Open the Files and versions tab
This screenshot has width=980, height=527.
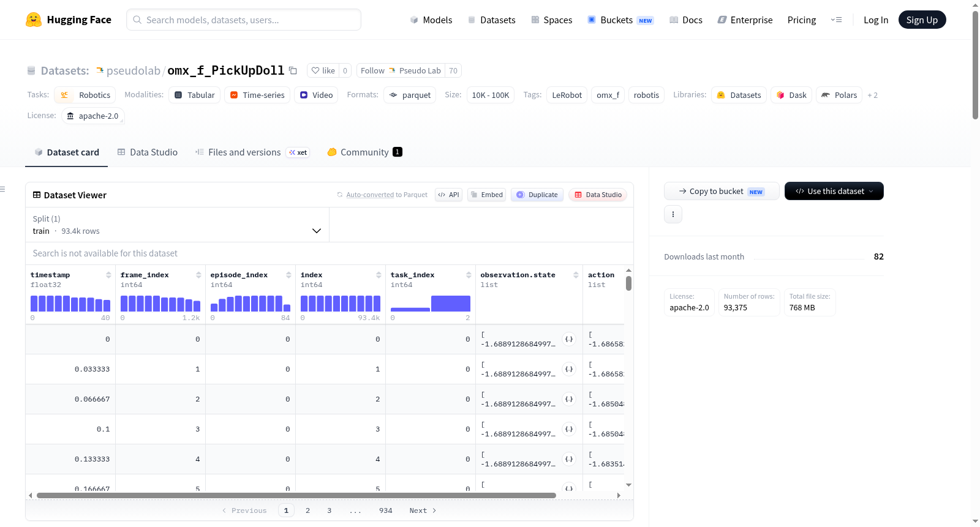click(x=252, y=152)
